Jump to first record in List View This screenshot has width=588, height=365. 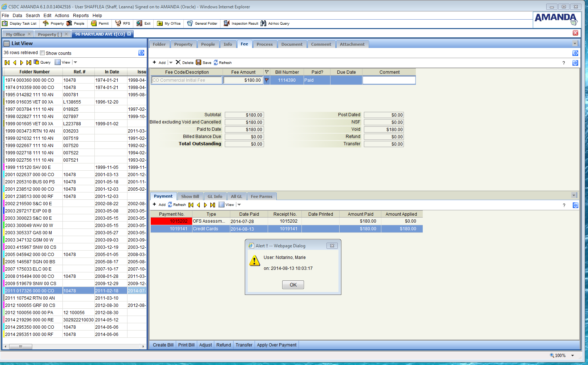point(7,62)
